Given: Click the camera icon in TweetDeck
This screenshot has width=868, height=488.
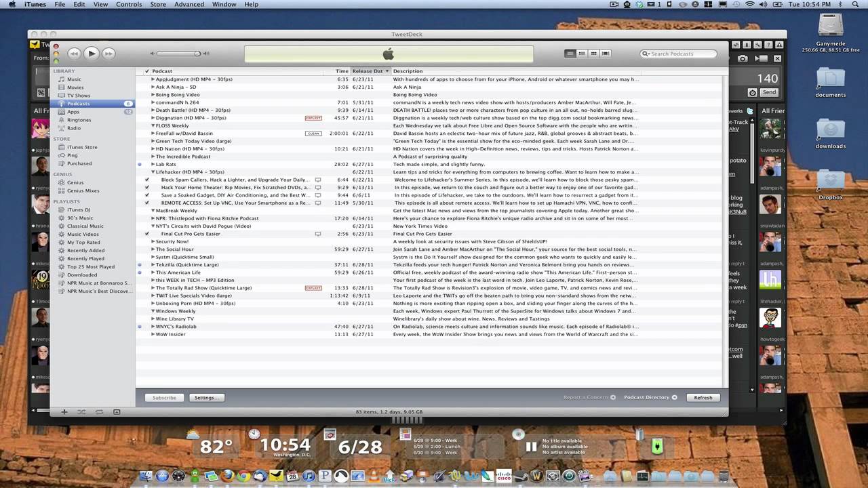Looking at the screenshot, I should (x=743, y=59).
